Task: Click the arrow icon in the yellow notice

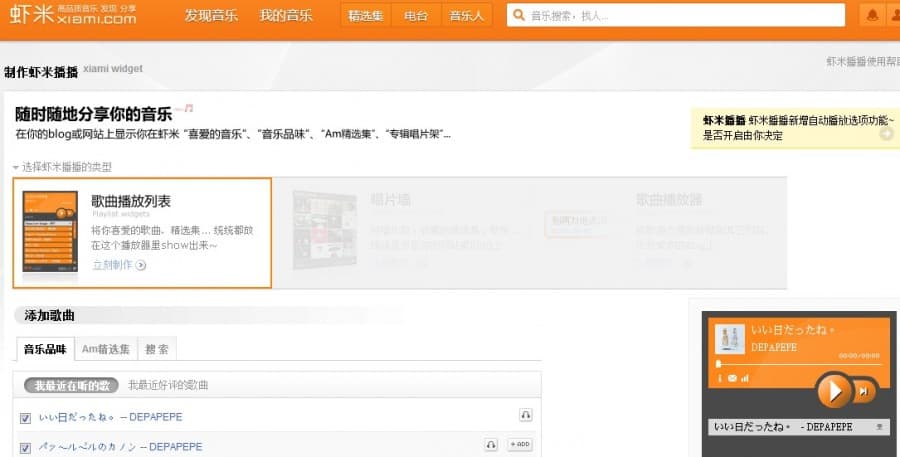Action: (x=886, y=134)
